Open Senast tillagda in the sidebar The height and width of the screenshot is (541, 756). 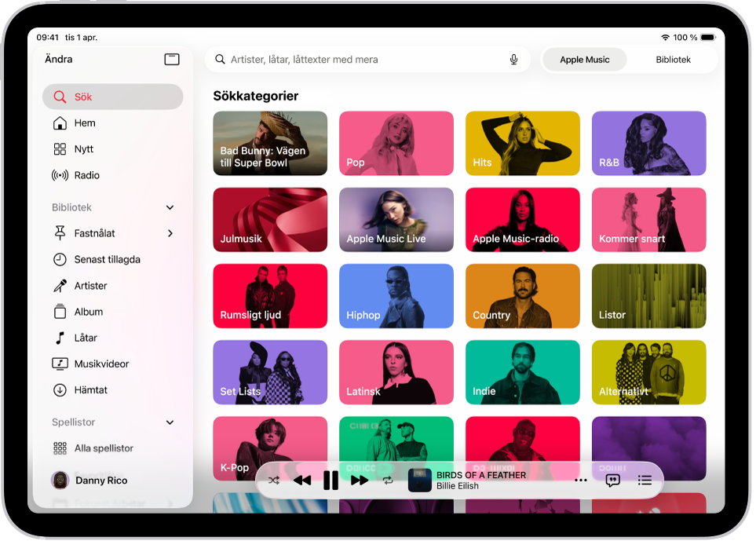pos(113,259)
